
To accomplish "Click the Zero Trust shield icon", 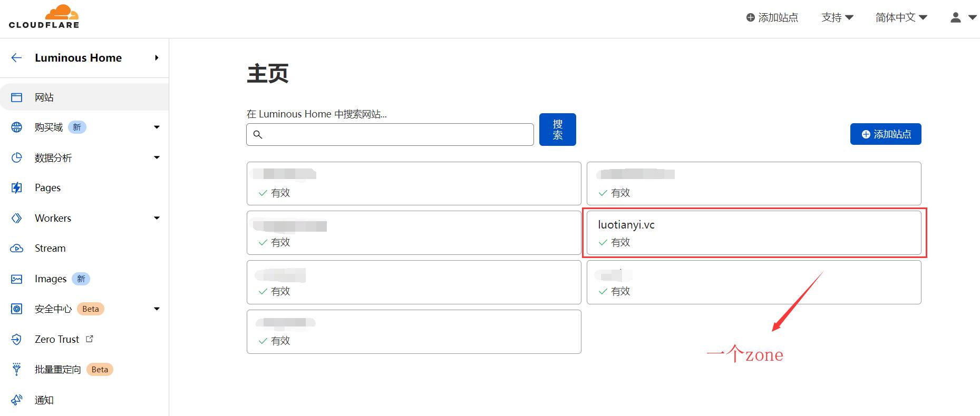I will point(17,340).
